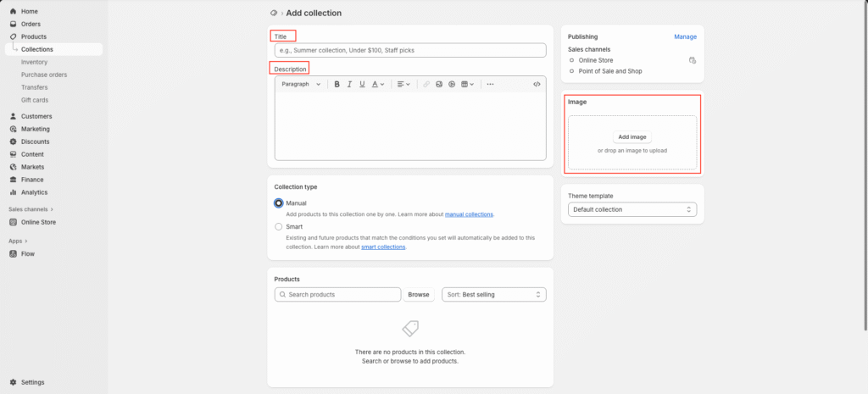Select Smart collection type

279,227
